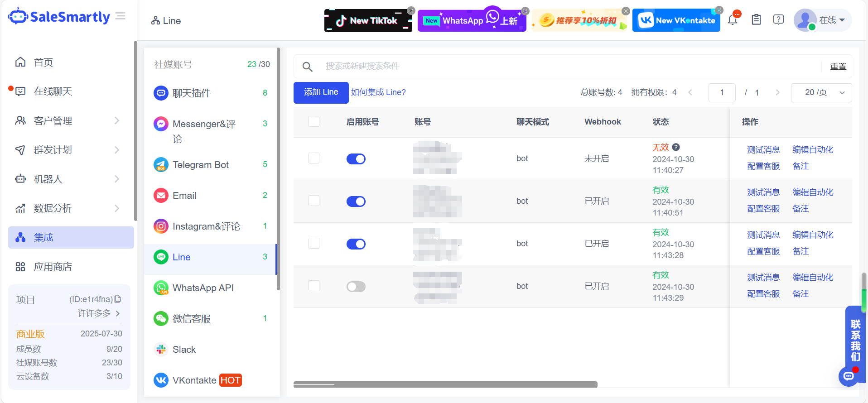Screen dimensions: 868x403
Task: Enable account toggle in 11:43:29 row
Action: coord(356,287)
